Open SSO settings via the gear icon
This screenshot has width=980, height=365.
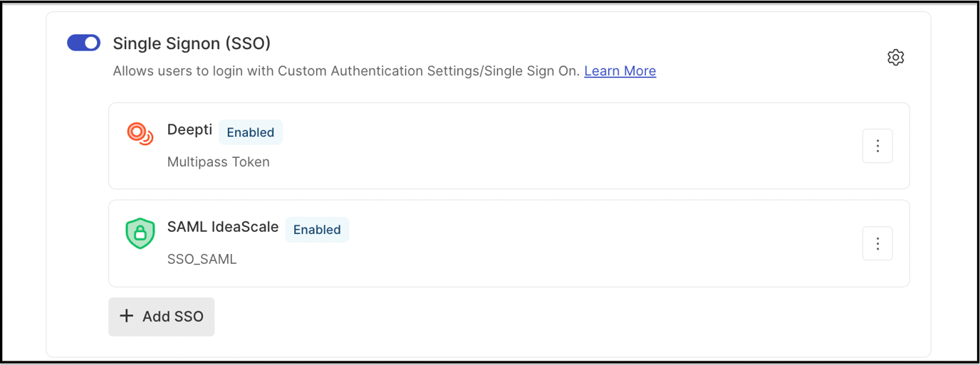tap(895, 58)
